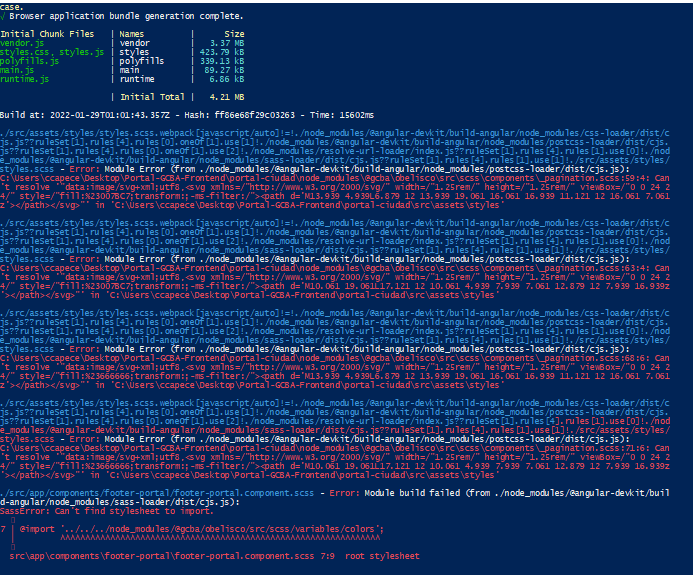The image size is (693, 575).
Task: Click 'root stylesheet' text at the bottom
Action: (x=382, y=556)
